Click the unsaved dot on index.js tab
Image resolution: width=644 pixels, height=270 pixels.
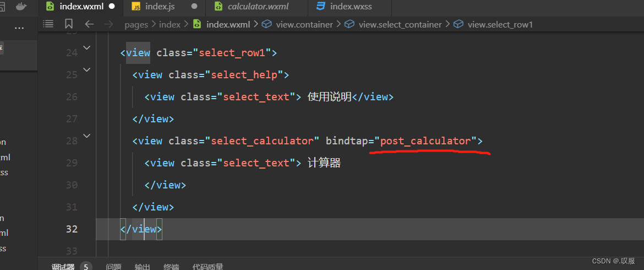point(194,7)
